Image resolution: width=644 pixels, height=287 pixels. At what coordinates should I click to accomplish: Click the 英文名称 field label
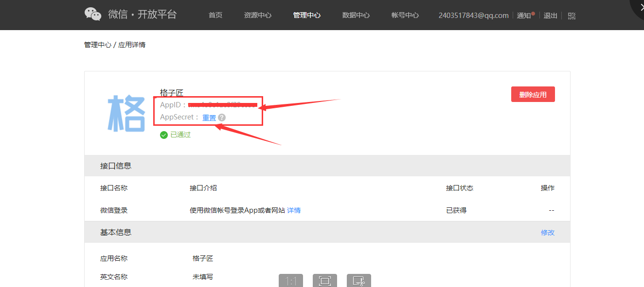[114, 277]
